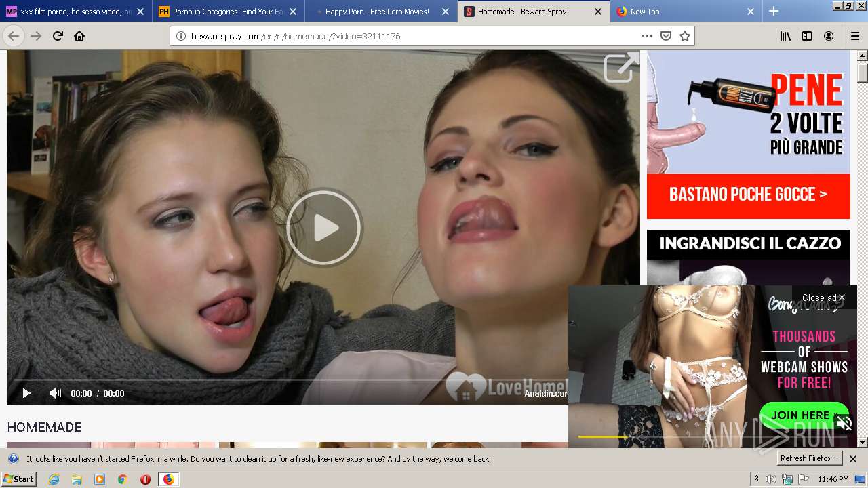Click the red BASTANO POCHE GOCCE banner button
The width and height of the screenshot is (868, 488).
point(748,195)
